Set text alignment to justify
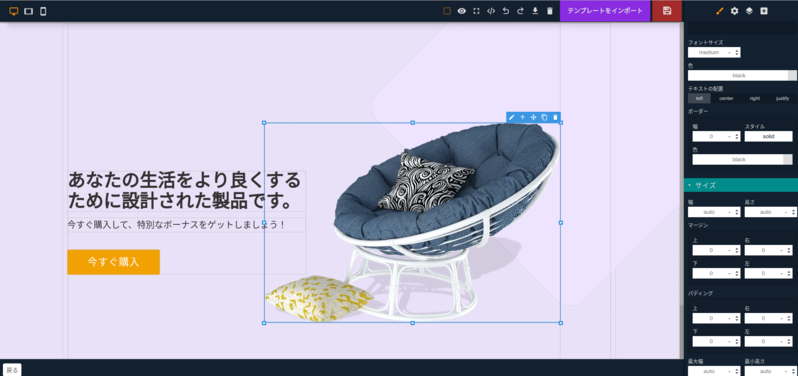Image resolution: width=798 pixels, height=376 pixels. tap(783, 98)
